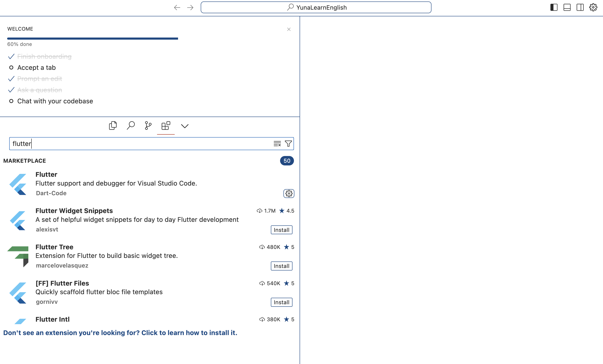Screen dimensions: 603x364
Task: Click Flutter Tree star rating
Action: coord(289,247)
